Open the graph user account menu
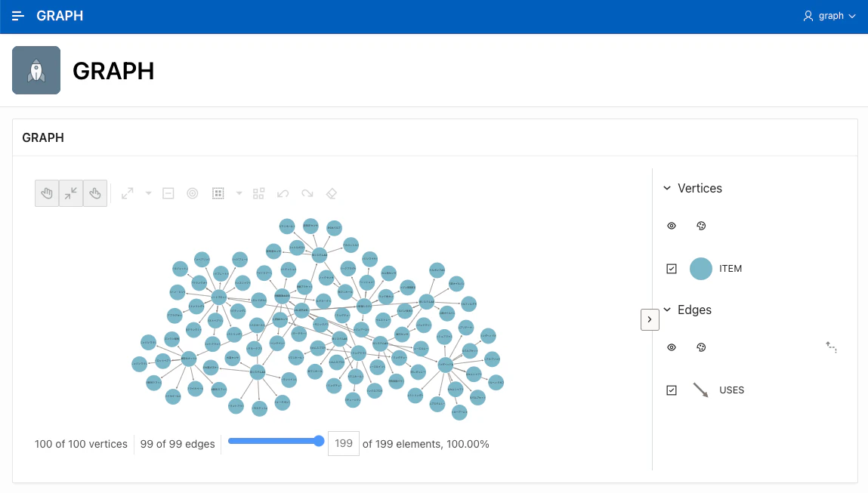 829,16
